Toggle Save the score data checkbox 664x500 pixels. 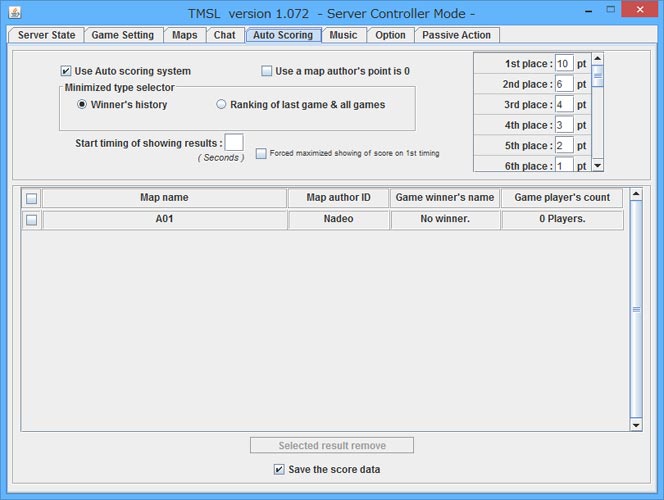pos(279,469)
